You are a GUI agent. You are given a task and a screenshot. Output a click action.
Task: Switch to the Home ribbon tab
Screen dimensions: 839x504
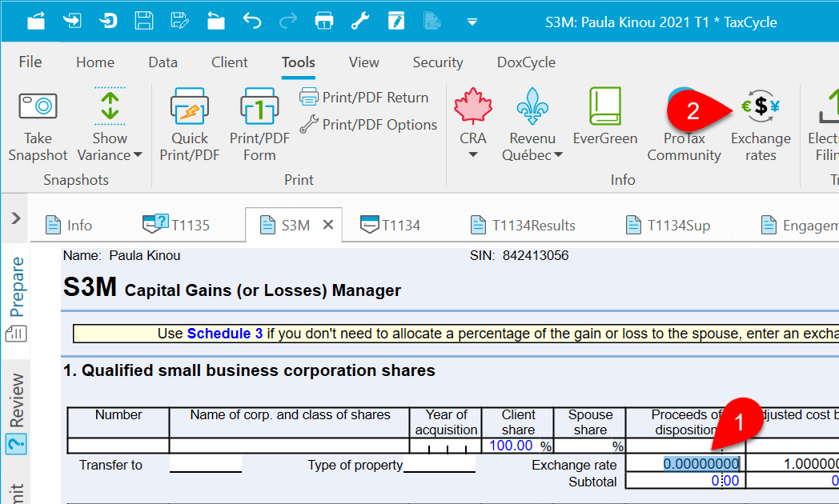95,62
